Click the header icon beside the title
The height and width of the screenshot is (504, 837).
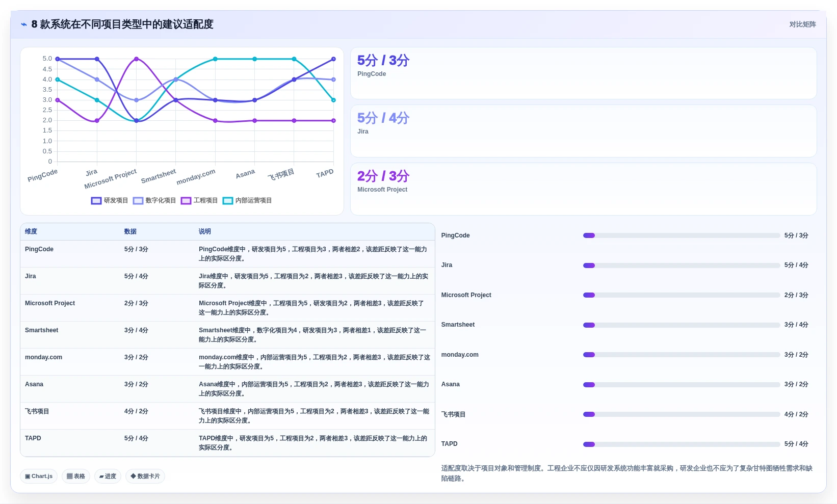24,24
